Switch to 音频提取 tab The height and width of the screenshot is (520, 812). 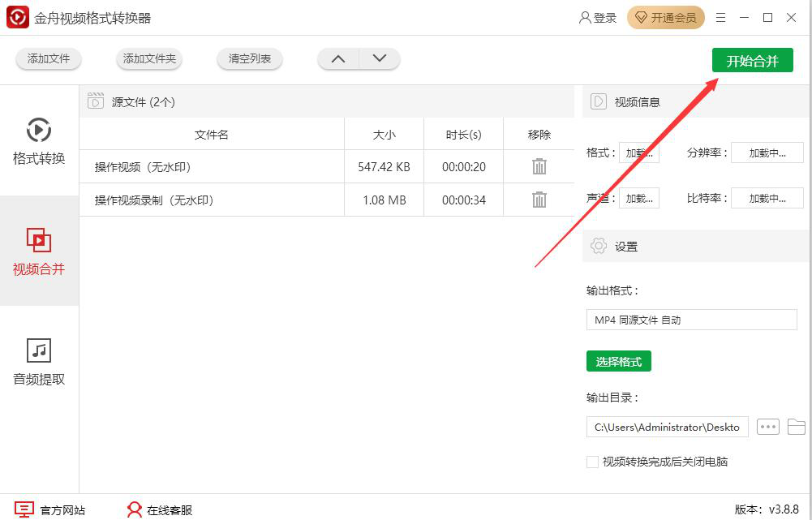(x=39, y=362)
